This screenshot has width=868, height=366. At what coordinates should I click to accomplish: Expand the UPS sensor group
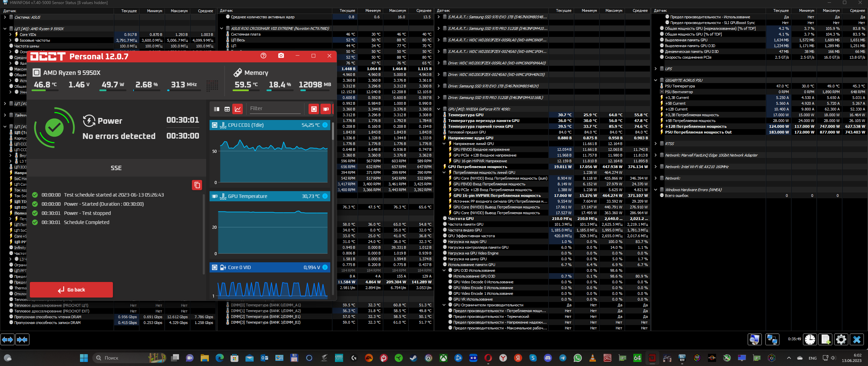click(x=655, y=69)
